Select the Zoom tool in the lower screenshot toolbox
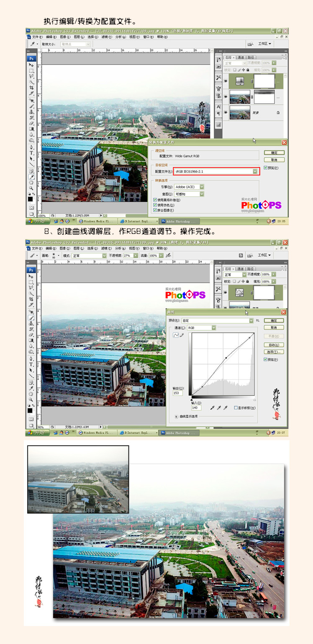 pyautogui.click(x=31, y=399)
